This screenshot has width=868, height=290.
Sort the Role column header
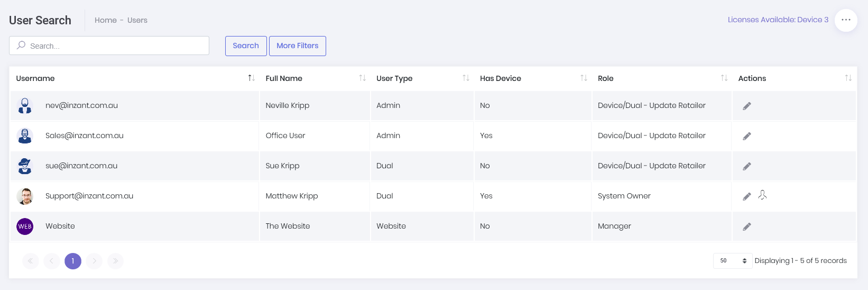pos(724,78)
